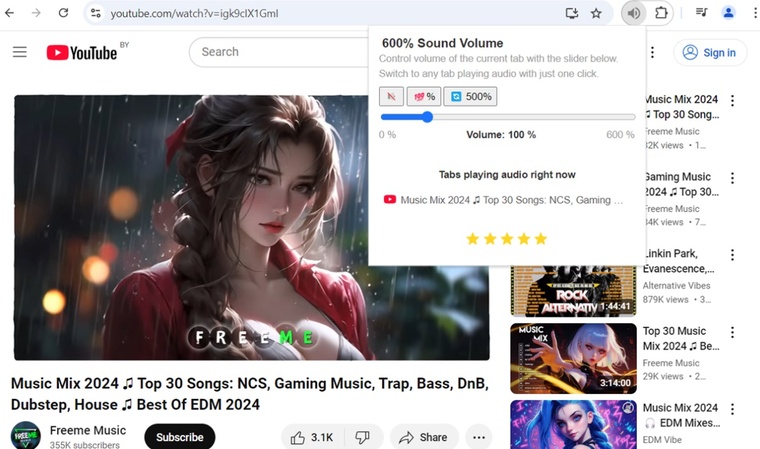
Task: Click Top 30 Music Mix 2024 thumbnail 3:14:00
Action: 573,358
